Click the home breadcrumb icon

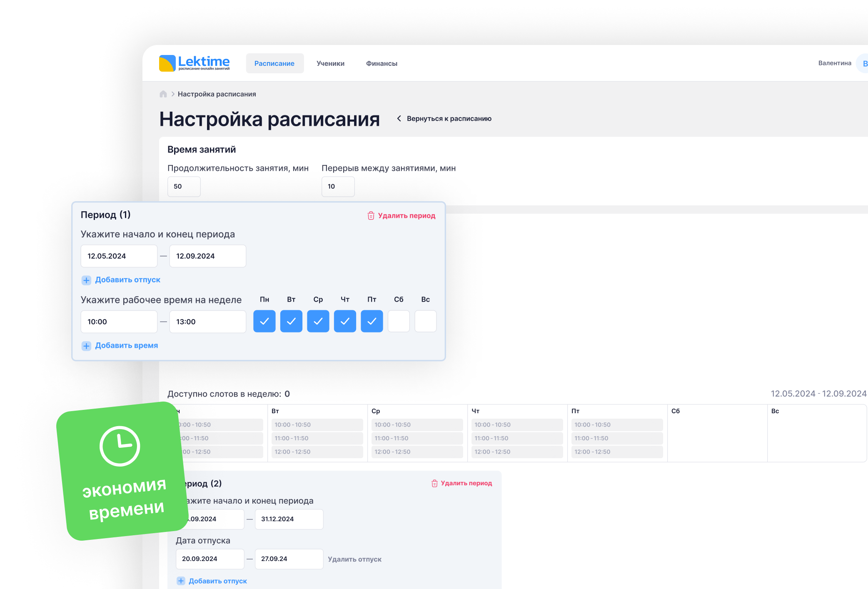pyautogui.click(x=163, y=94)
